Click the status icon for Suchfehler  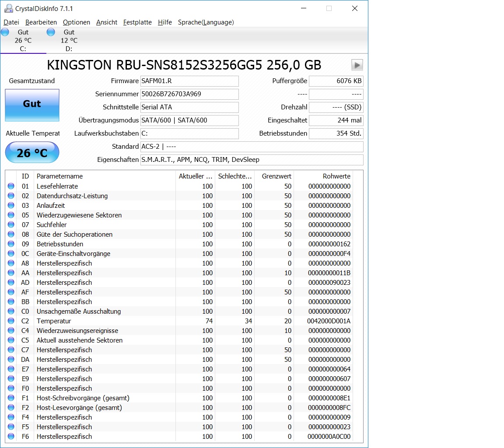tap(11, 224)
